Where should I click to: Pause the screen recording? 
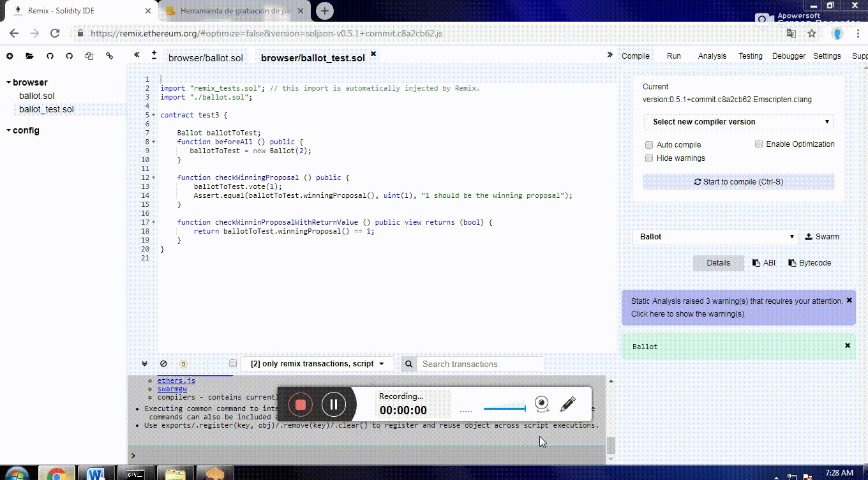[x=334, y=404]
